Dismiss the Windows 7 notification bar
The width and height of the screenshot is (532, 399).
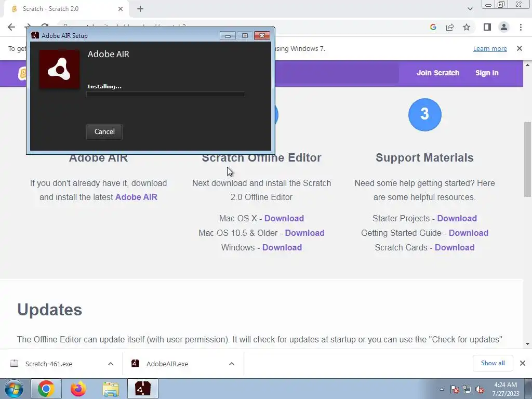coord(520,48)
